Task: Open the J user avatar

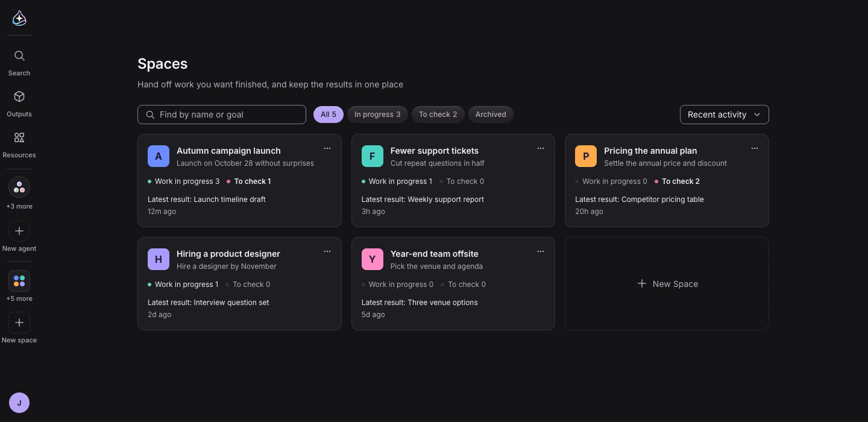Action: coord(19,403)
